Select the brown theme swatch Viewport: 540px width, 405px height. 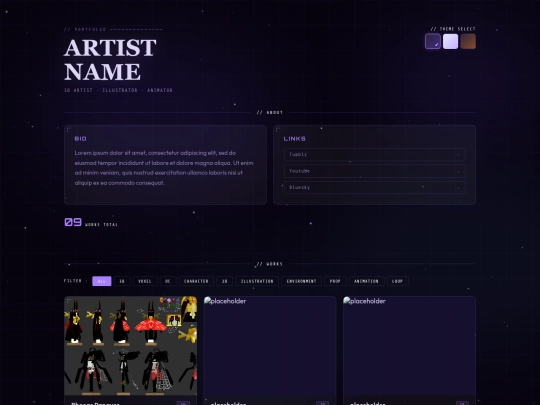(468, 41)
